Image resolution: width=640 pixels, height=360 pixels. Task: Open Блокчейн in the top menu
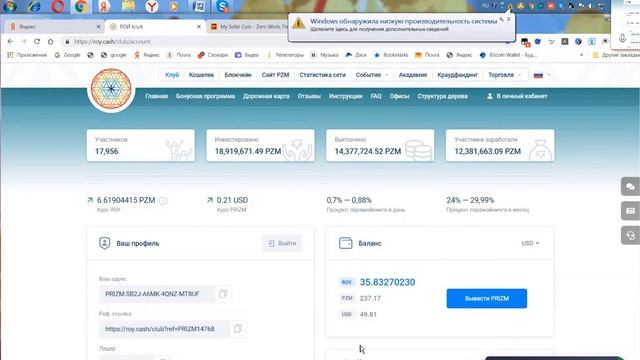click(x=238, y=75)
